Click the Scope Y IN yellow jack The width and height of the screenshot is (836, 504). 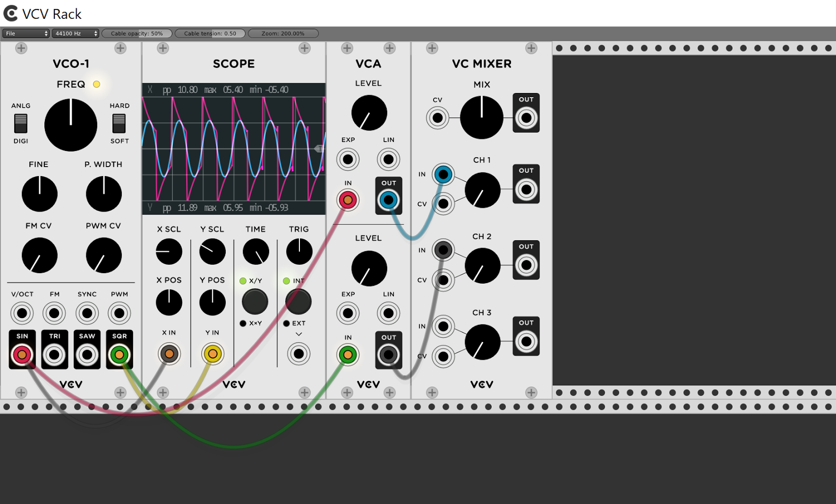click(213, 354)
